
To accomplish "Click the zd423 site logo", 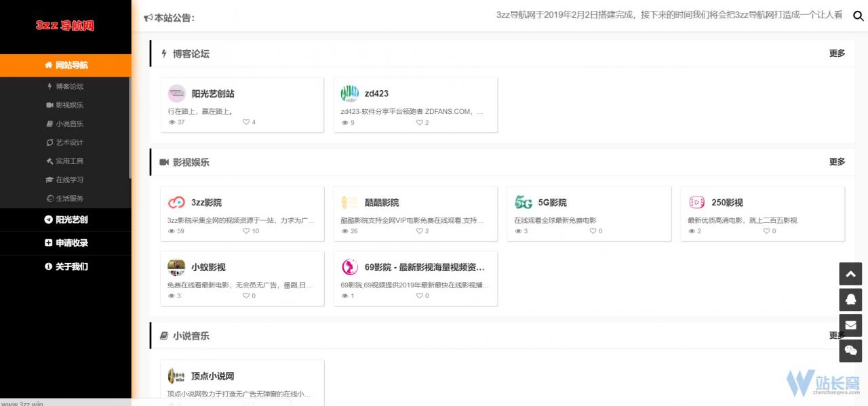I will click(x=349, y=94).
